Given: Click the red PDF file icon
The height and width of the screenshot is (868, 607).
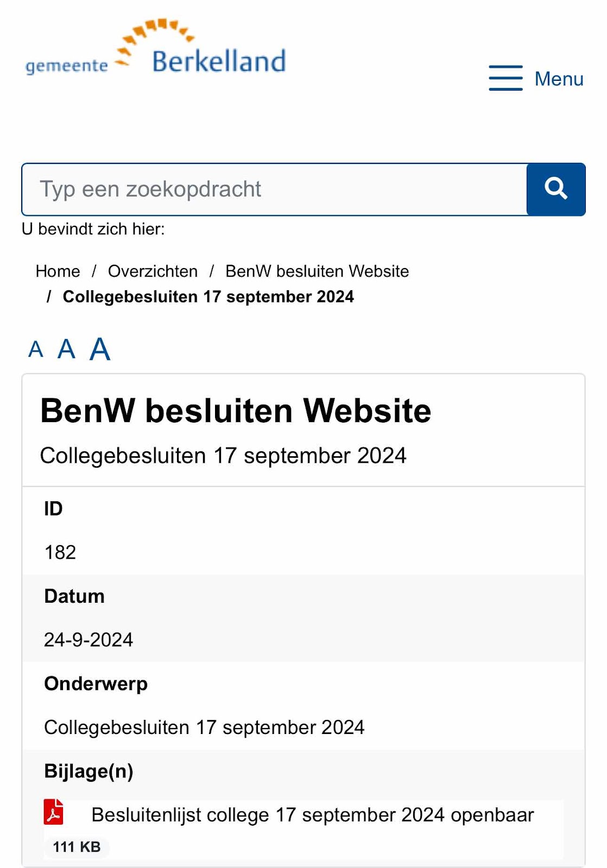Looking at the screenshot, I should click(x=54, y=812).
